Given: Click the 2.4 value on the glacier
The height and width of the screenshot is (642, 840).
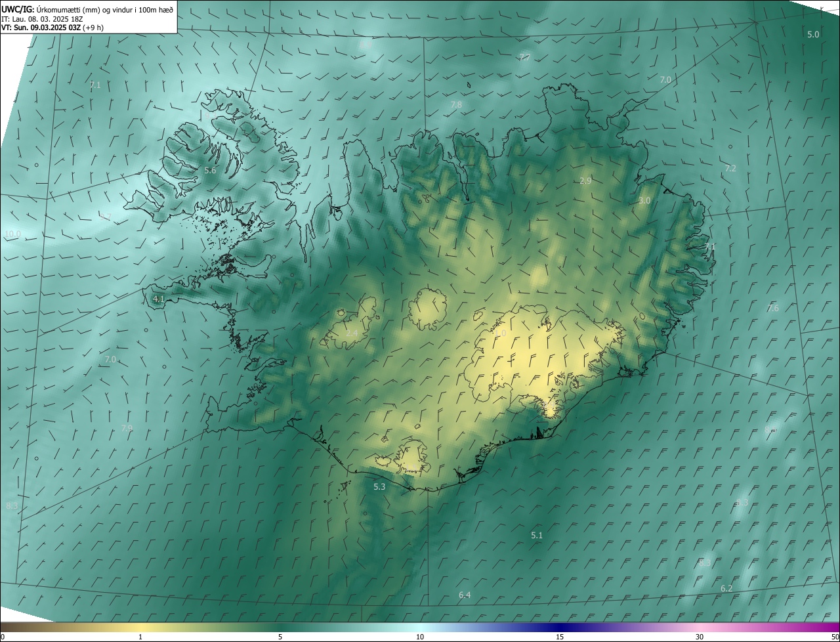Looking at the screenshot, I should pyautogui.click(x=352, y=333).
